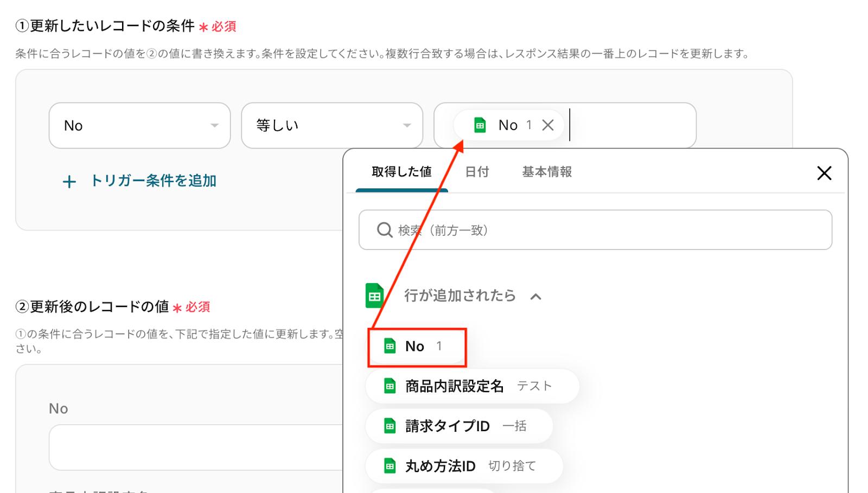
Task: Click the No input under 更新後のレコードの値
Action: click(x=195, y=447)
